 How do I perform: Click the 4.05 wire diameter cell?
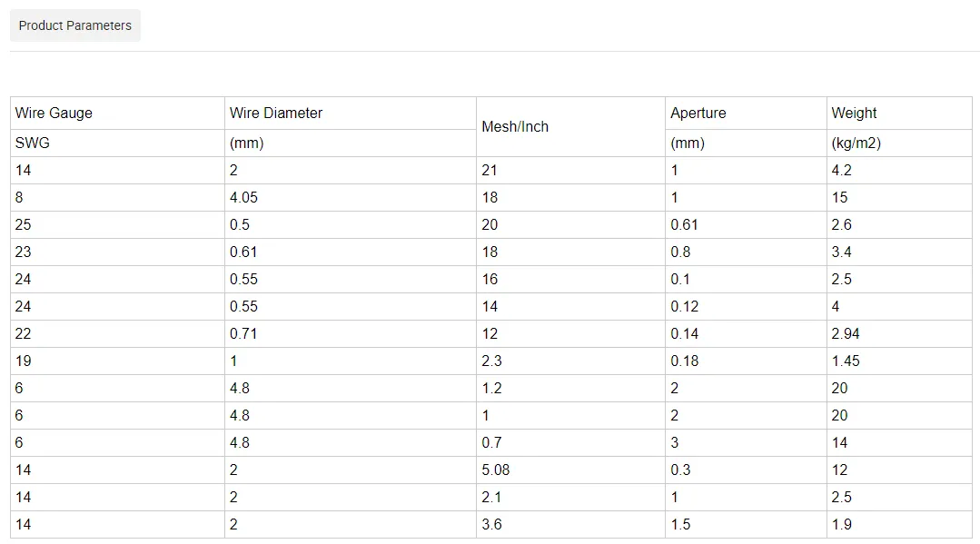point(244,197)
